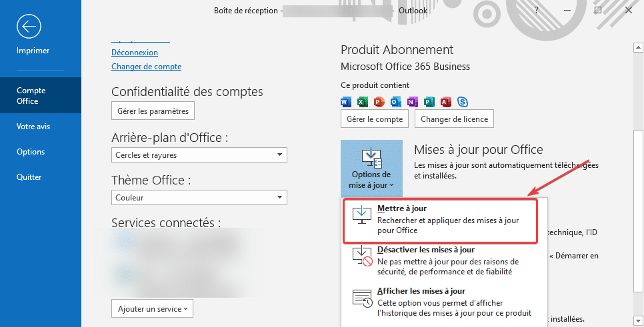Click the Excel app icon

point(363,102)
